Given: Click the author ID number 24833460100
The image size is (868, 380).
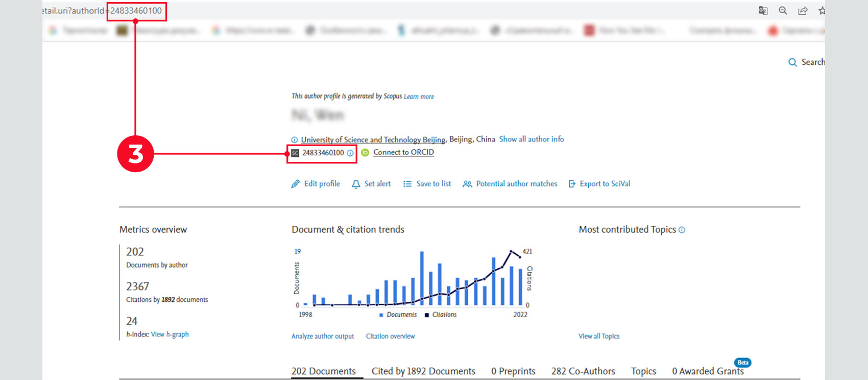Looking at the screenshot, I should click(323, 153).
